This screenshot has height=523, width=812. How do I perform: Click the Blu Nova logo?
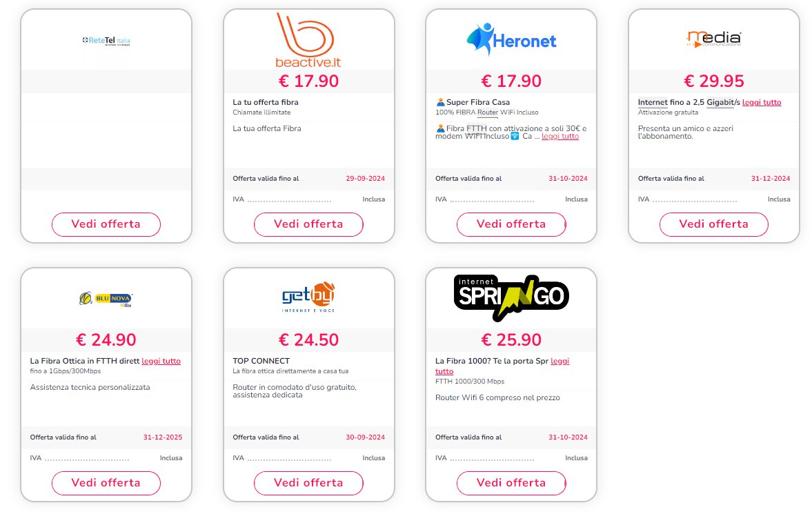coord(106,299)
